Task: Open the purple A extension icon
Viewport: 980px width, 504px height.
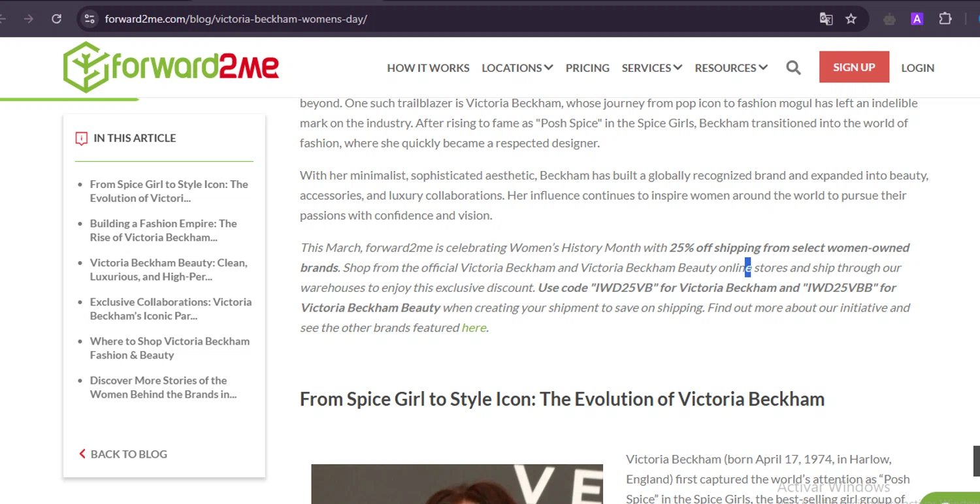Action: pos(917,19)
